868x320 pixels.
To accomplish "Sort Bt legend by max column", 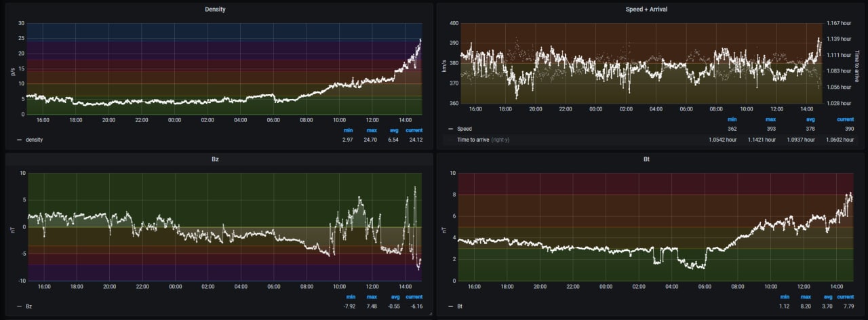I will point(806,297).
